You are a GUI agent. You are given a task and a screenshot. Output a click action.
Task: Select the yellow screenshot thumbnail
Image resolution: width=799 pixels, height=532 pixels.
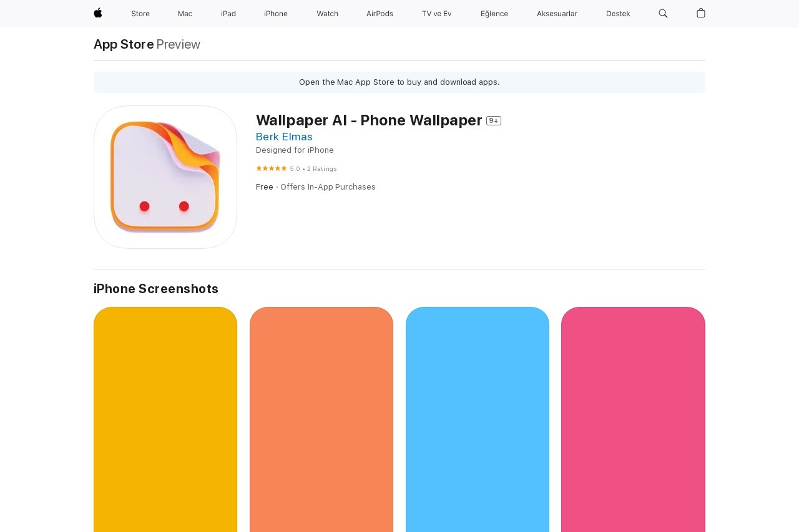165,419
